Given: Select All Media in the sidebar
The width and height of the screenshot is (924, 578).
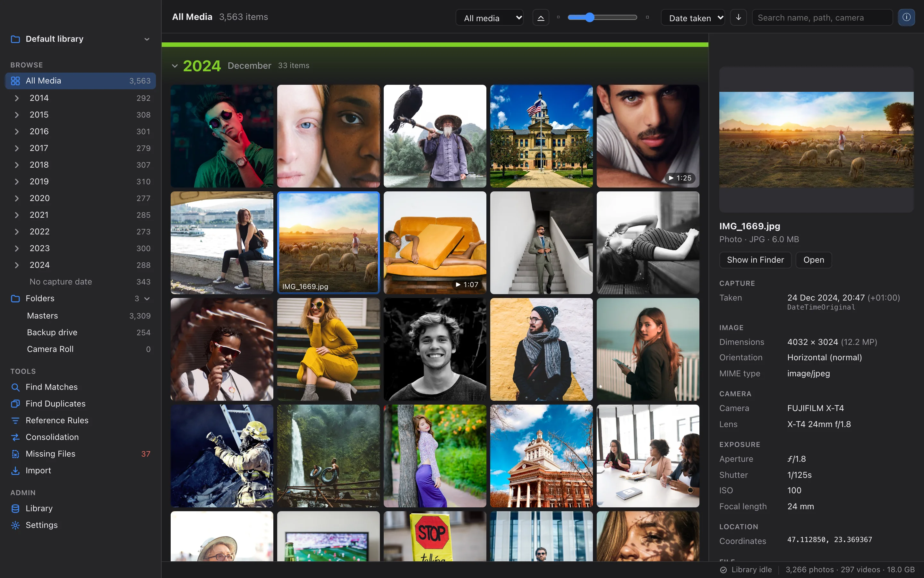Looking at the screenshot, I should [x=81, y=81].
